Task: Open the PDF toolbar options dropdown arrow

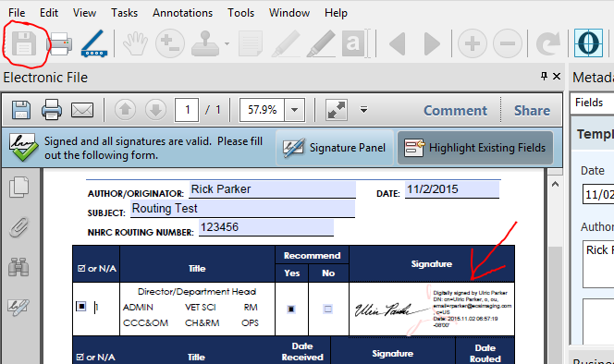Action: (363, 110)
